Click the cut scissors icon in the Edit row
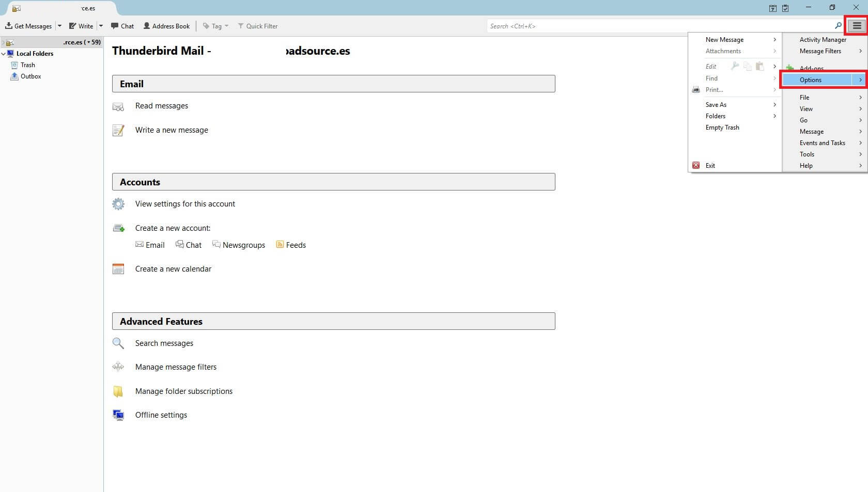868x492 pixels. [x=735, y=66]
